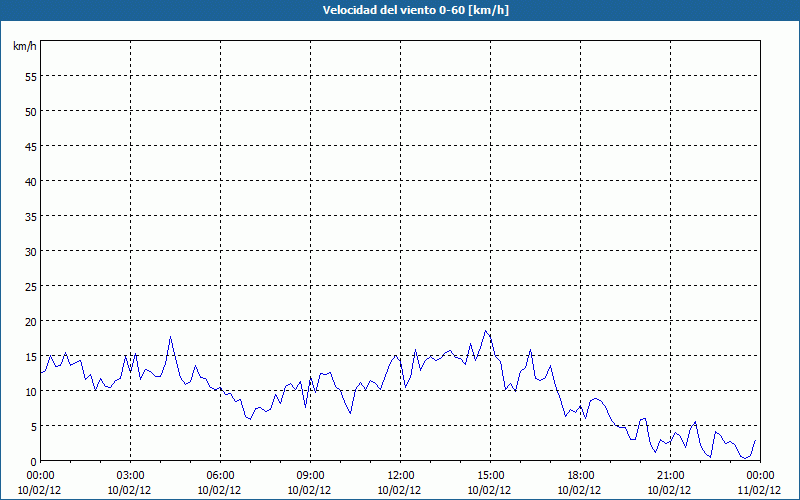800x500 pixels.
Task: Click the wind speed spike after 04:00
Action: coord(170,337)
